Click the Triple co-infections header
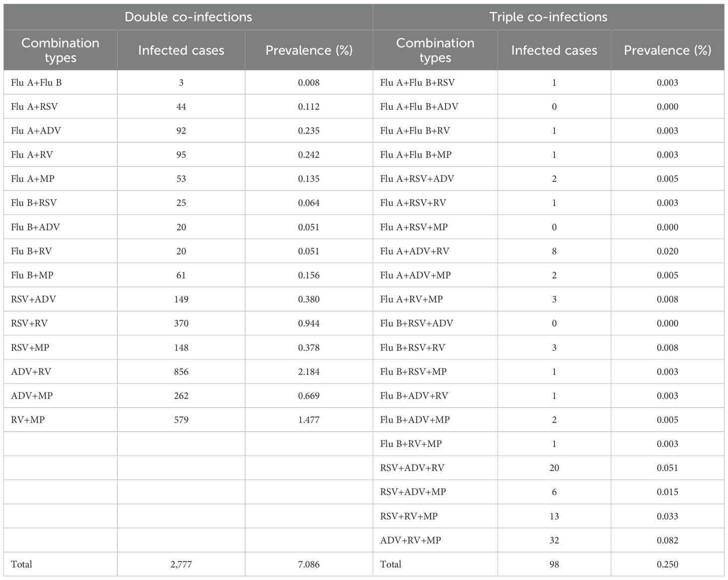728x580 pixels. (548, 17)
